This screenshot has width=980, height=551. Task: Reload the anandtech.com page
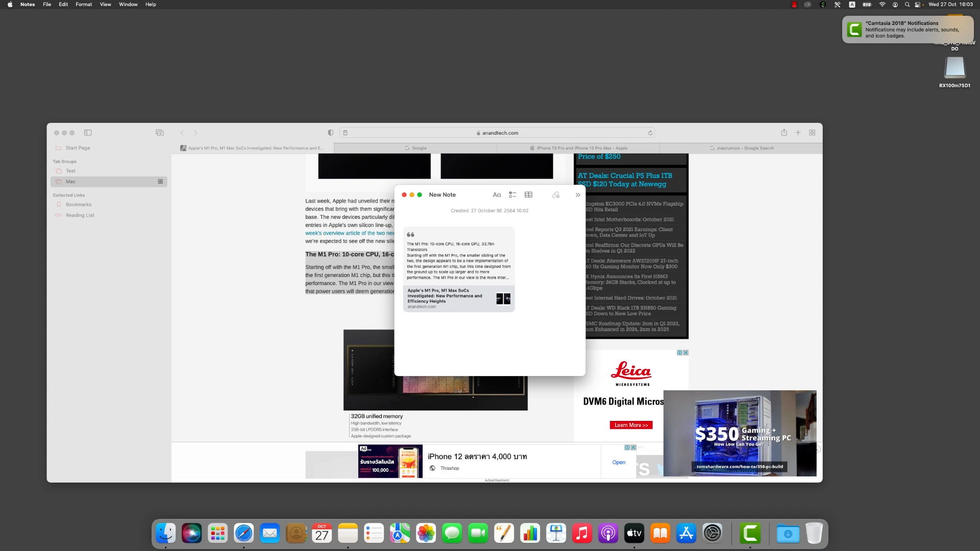(650, 133)
